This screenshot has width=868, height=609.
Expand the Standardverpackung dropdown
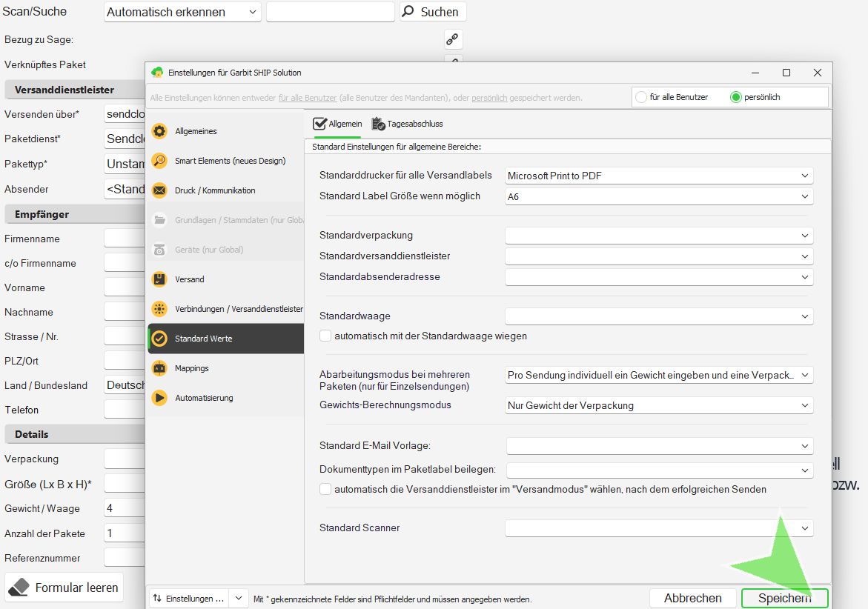[x=659, y=236]
